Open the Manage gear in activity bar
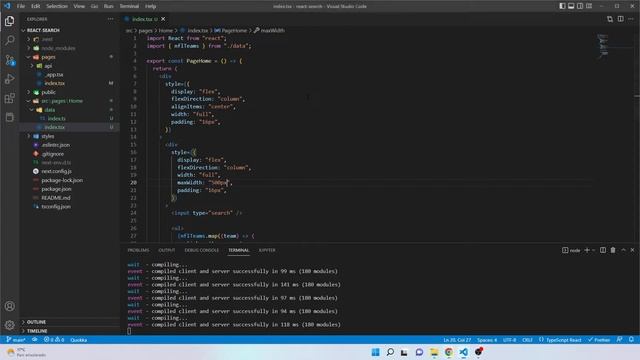640x360 pixels. pyautogui.click(x=9, y=325)
